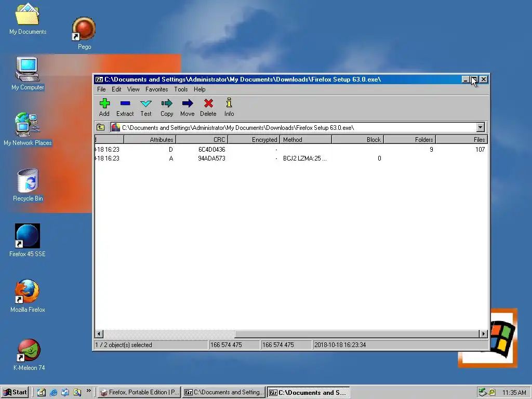Click the BCJ2 LZMA:25 method cell
Viewport: 532px width, 399px height.
304,158
